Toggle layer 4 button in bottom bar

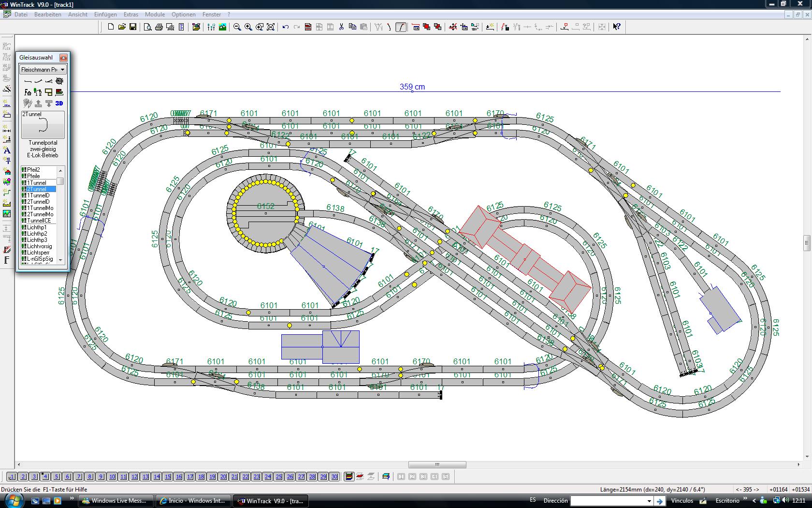(45, 477)
